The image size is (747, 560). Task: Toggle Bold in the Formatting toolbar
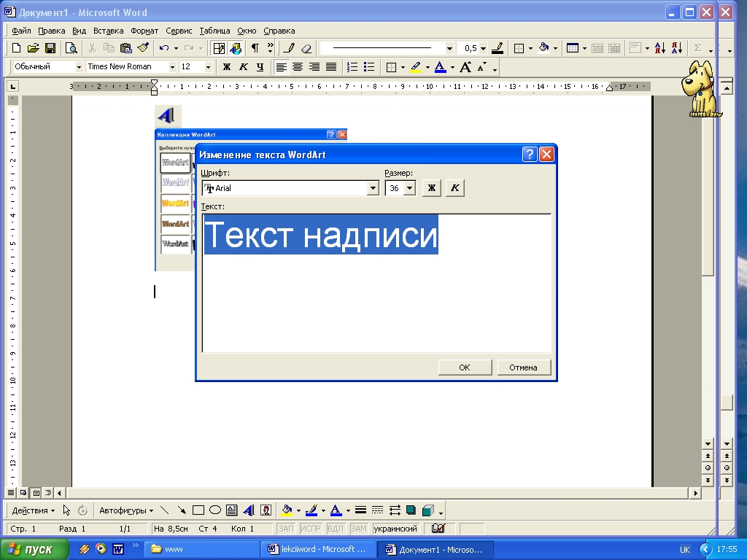(227, 67)
